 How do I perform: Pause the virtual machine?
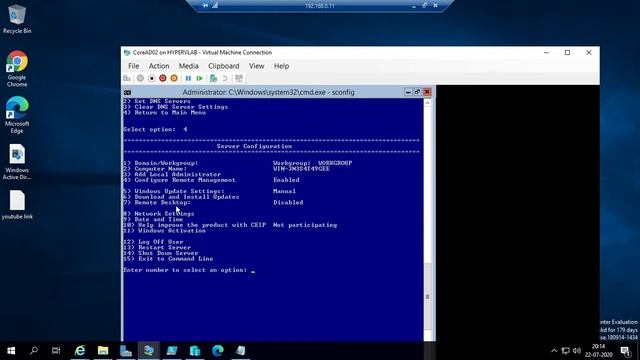[x=188, y=78]
